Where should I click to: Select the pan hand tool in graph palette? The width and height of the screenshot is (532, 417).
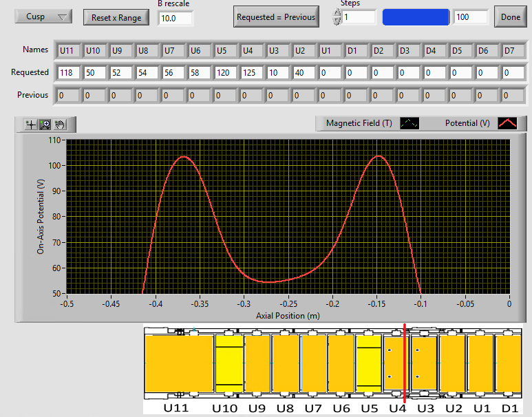[61, 125]
